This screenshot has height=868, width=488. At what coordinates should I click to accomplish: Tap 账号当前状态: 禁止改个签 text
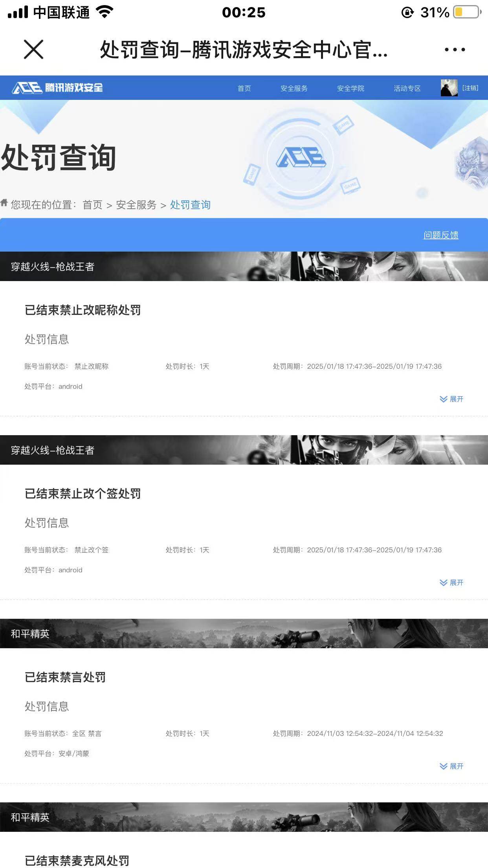66,550
